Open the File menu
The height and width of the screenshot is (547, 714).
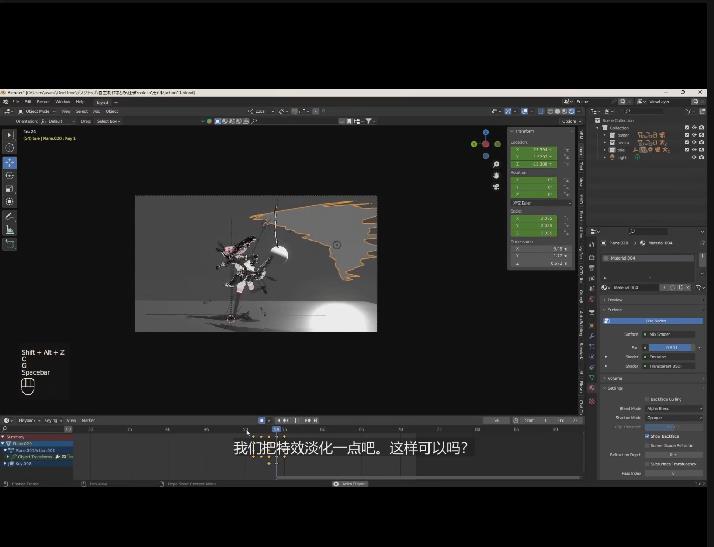[x=28, y=101]
